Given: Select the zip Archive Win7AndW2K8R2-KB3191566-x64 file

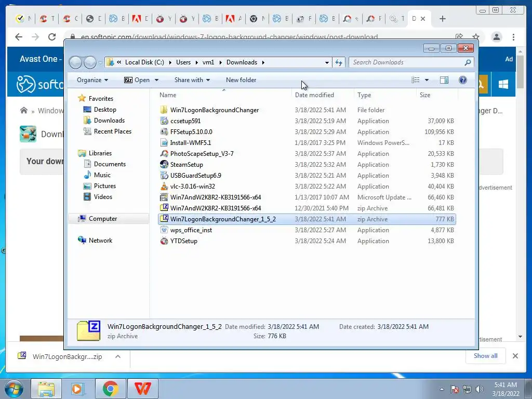Looking at the screenshot, I should tap(216, 208).
